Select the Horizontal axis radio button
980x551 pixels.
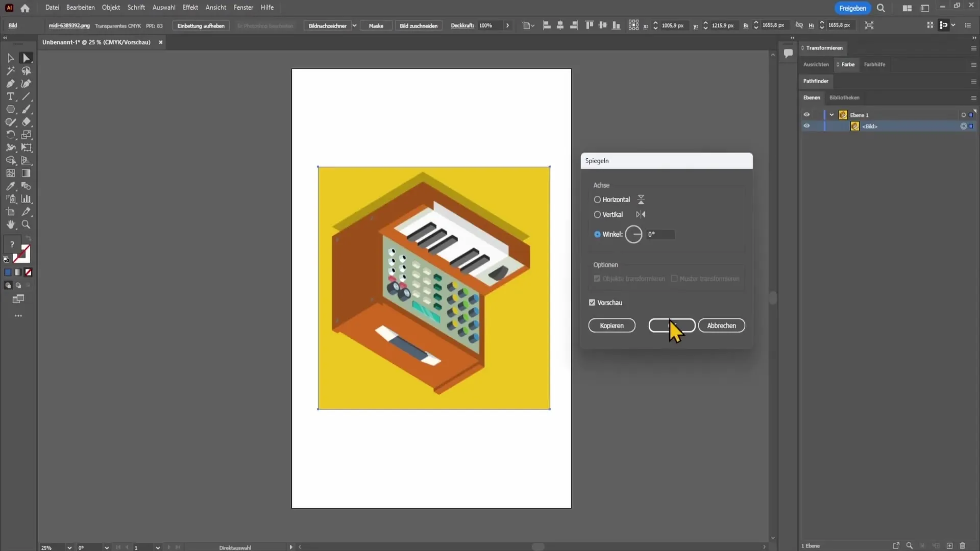597,199
